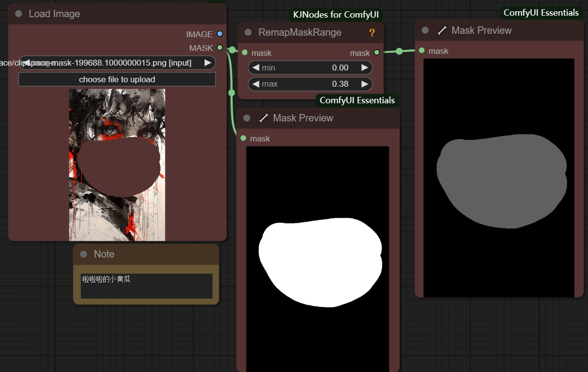Click the Load Image MASK output port
The image size is (588, 372).
tap(219, 47)
